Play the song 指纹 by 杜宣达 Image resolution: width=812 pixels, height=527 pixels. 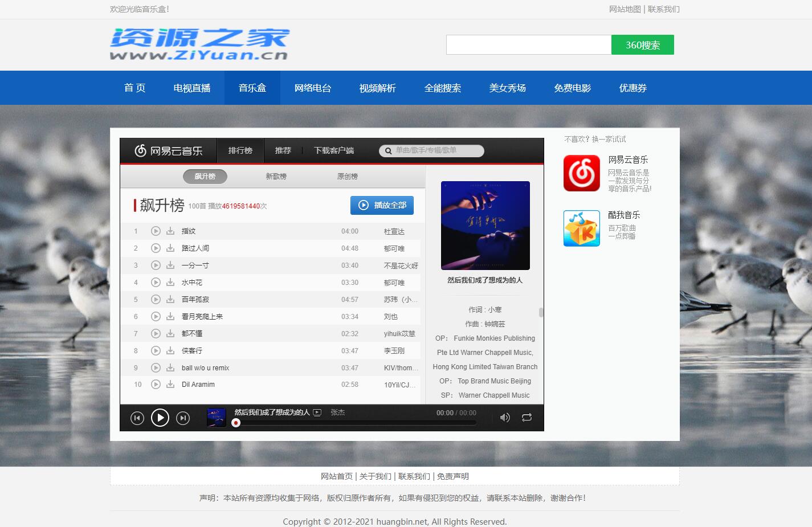pyautogui.click(x=156, y=231)
